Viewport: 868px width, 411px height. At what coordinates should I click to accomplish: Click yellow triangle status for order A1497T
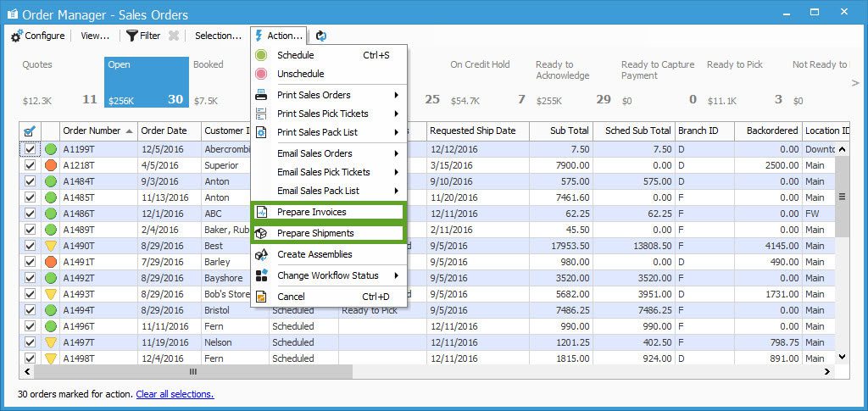[51, 342]
